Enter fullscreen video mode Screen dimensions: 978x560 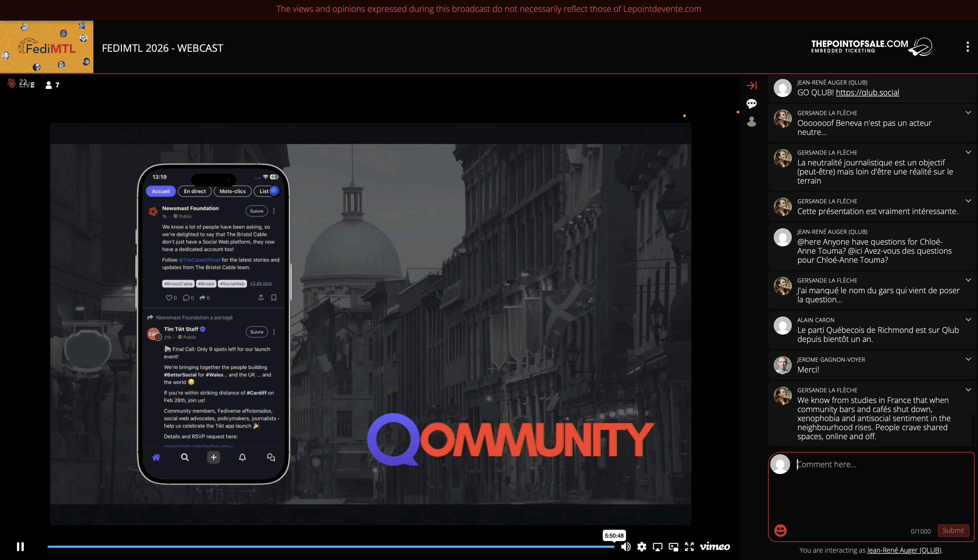pyautogui.click(x=689, y=546)
